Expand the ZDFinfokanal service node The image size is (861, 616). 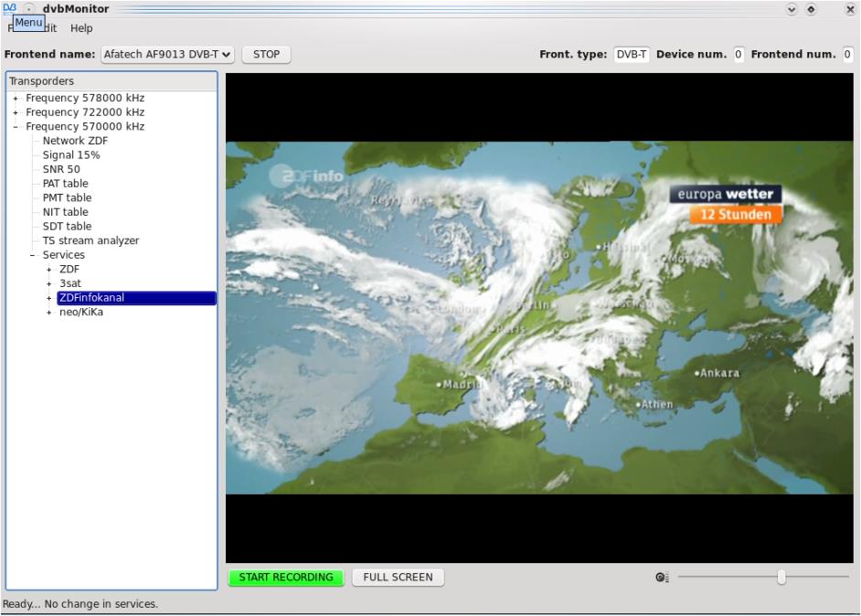(48, 298)
